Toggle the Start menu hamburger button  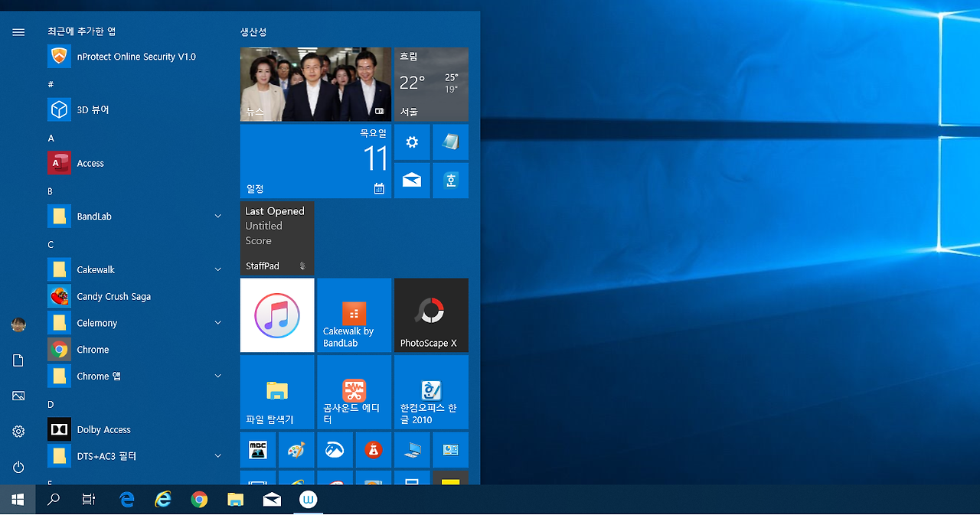coord(18,32)
